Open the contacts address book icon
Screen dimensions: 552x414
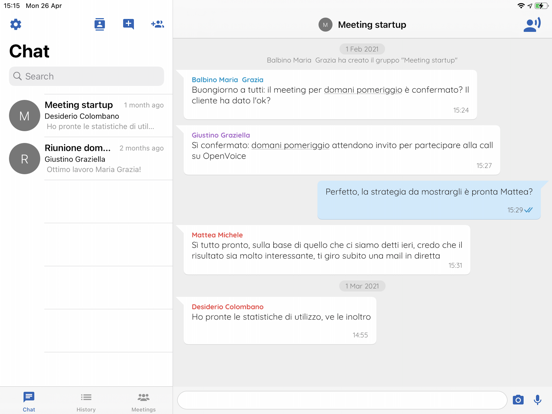tap(100, 24)
